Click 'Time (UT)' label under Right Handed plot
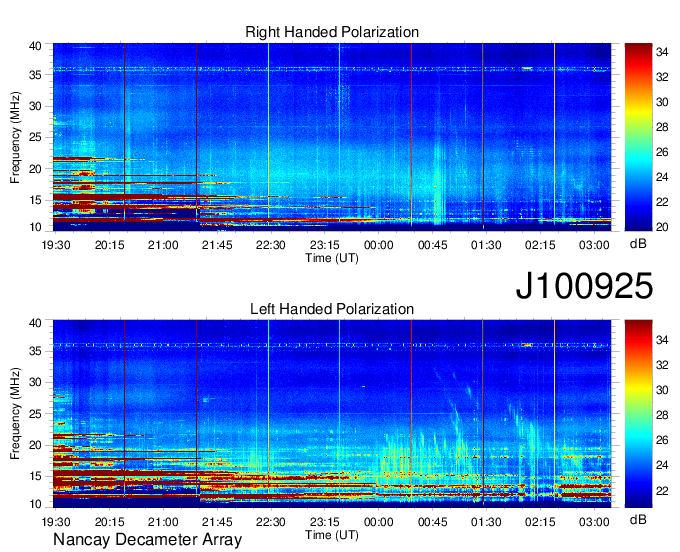The width and height of the screenshot is (680, 552). 332,258
